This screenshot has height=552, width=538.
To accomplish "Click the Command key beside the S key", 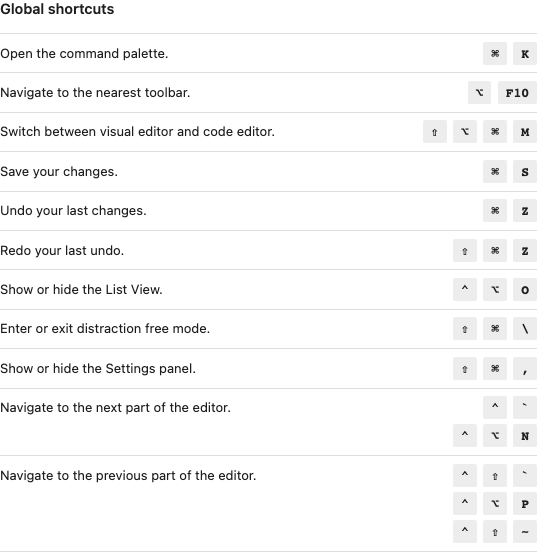I will [495, 171].
